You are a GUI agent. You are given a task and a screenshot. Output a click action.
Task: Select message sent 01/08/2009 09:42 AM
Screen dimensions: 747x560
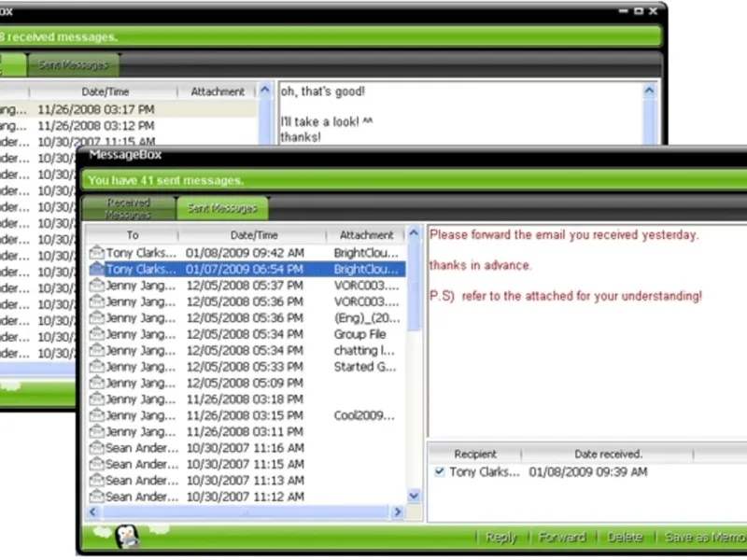(247, 252)
